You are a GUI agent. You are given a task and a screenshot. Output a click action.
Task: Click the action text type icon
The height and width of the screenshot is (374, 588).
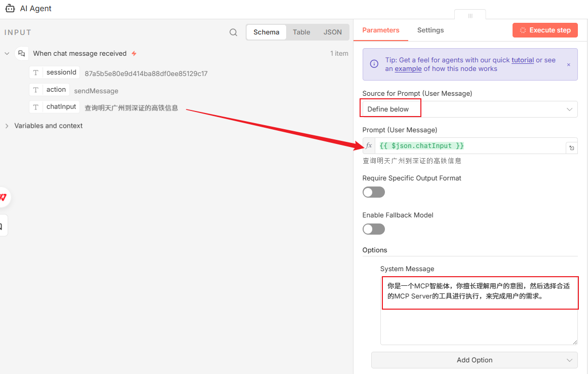point(35,90)
